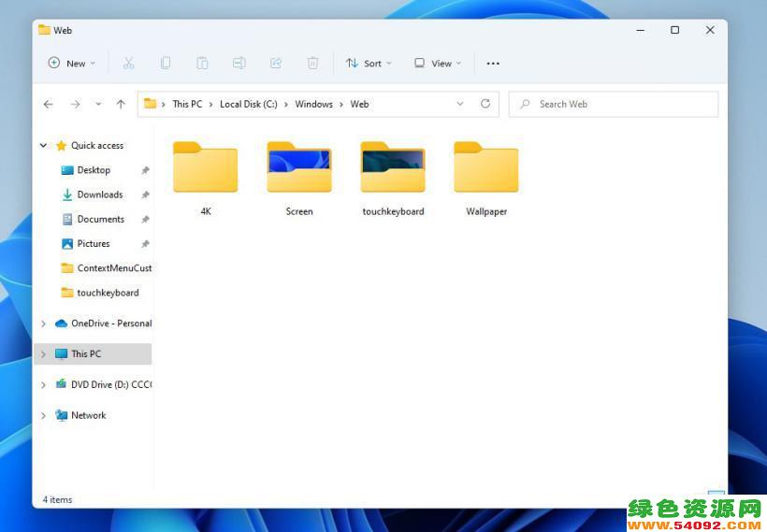Go forward with the right arrow
The height and width of the screenshot is (532, 767).
[75, 104]
